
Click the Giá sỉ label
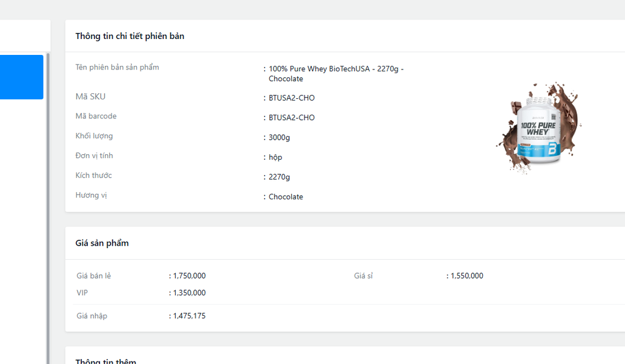(363, 276)
